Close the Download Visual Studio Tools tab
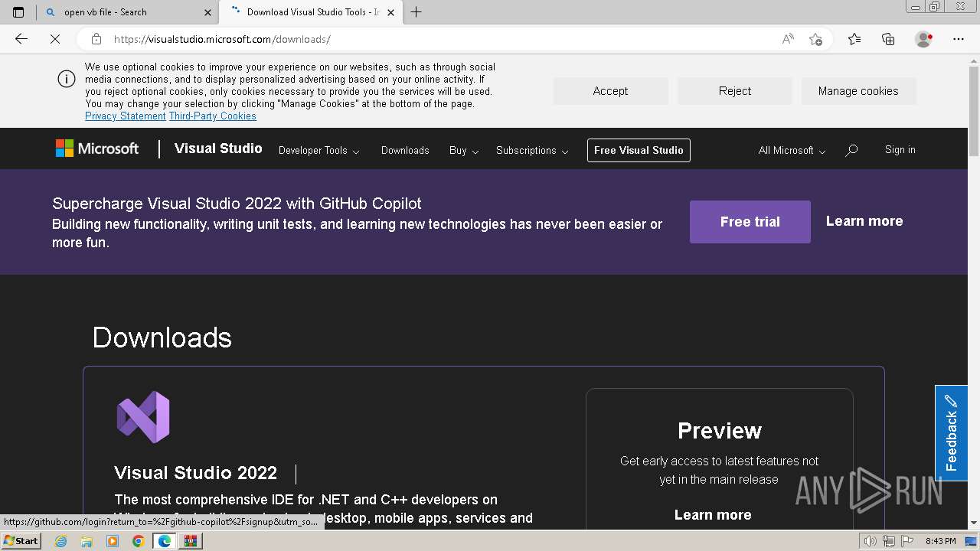 click(391, 12)
